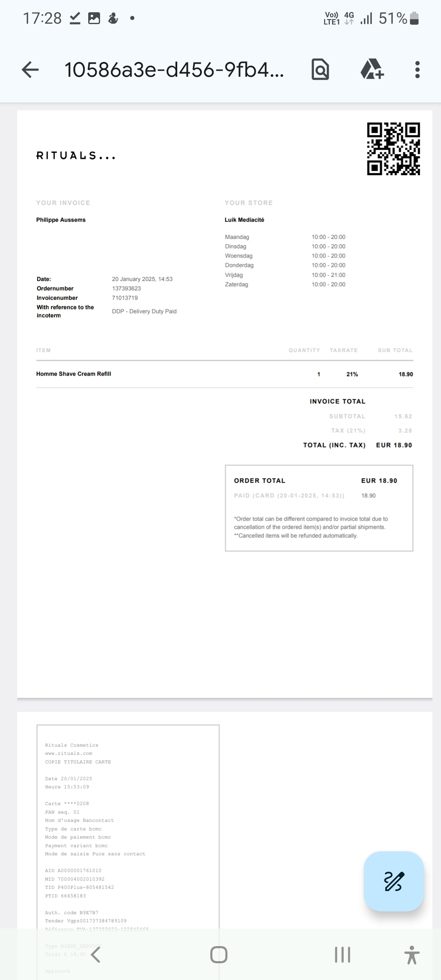Tap the floating annotate pen button
This screenshot has height=980, width=441.
coord(394,881)
